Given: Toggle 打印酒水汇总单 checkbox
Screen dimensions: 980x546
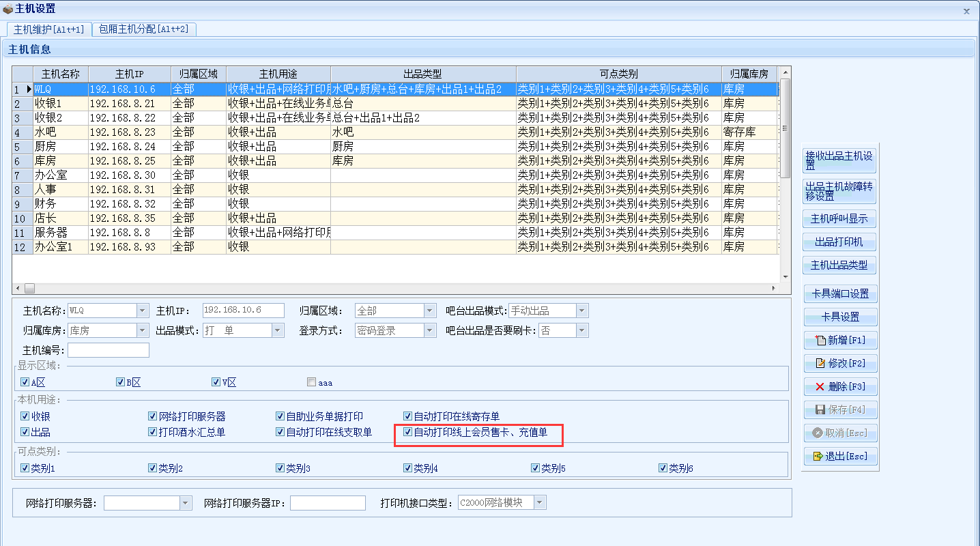Looking at the screenshot, I should point(152,432).
